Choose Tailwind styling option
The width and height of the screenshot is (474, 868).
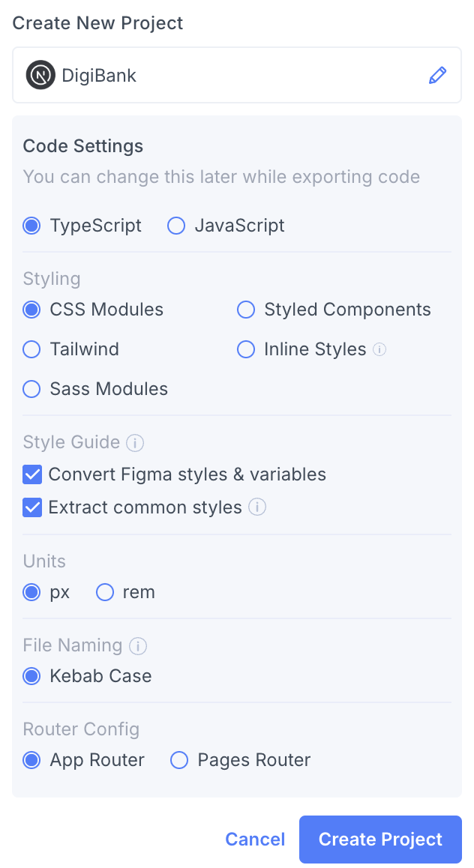[x=31, y=349]
